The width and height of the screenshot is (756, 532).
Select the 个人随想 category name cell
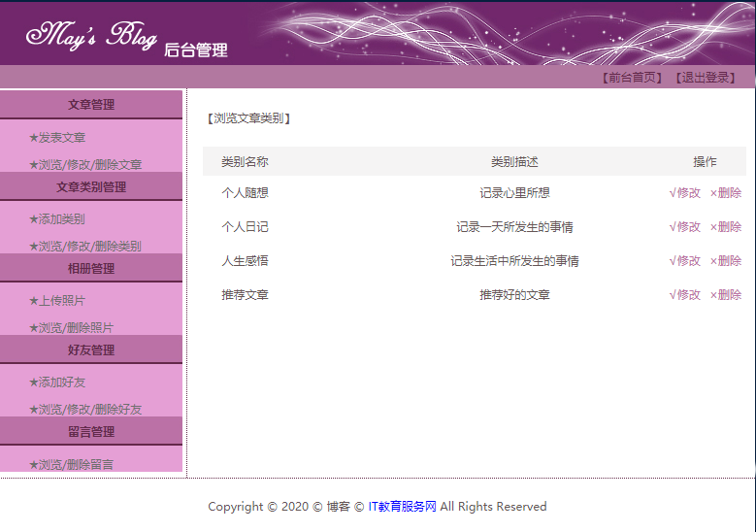point(245,193)
